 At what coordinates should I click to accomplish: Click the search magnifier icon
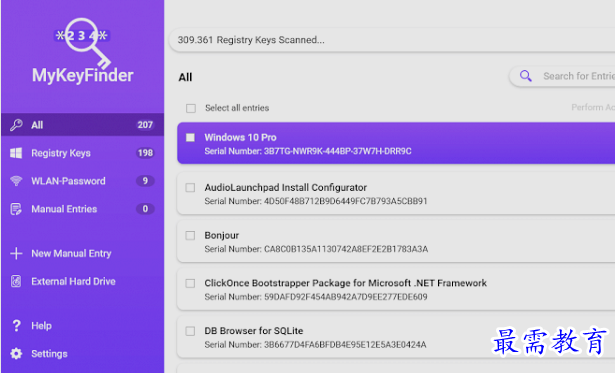pyautogui.click(x=526, y=76)
